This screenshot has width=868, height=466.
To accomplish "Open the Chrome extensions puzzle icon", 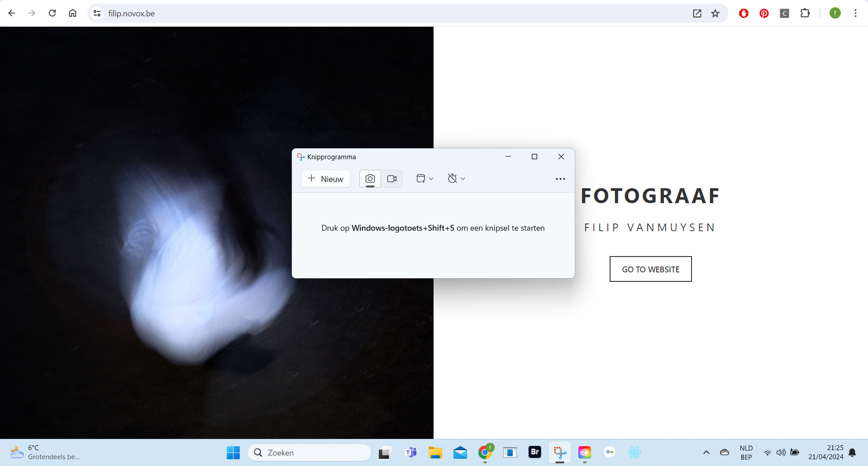I will pos(805,13).
